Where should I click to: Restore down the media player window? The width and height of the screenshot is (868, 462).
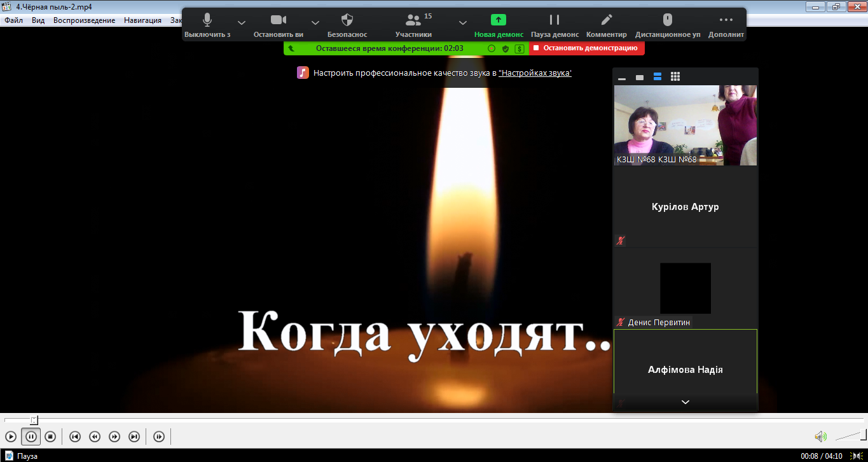pyautogui.click(x=836, y=6)
